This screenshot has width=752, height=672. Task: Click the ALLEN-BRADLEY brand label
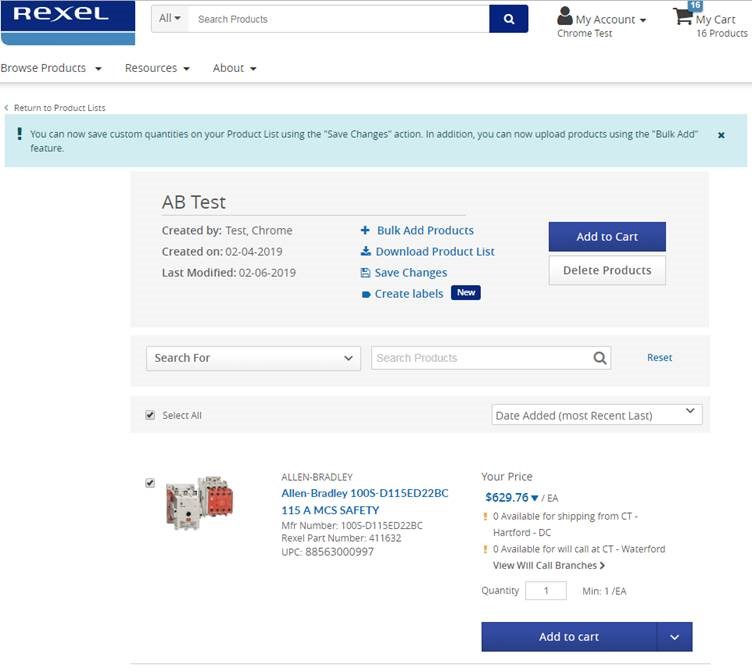click(317, 477)
